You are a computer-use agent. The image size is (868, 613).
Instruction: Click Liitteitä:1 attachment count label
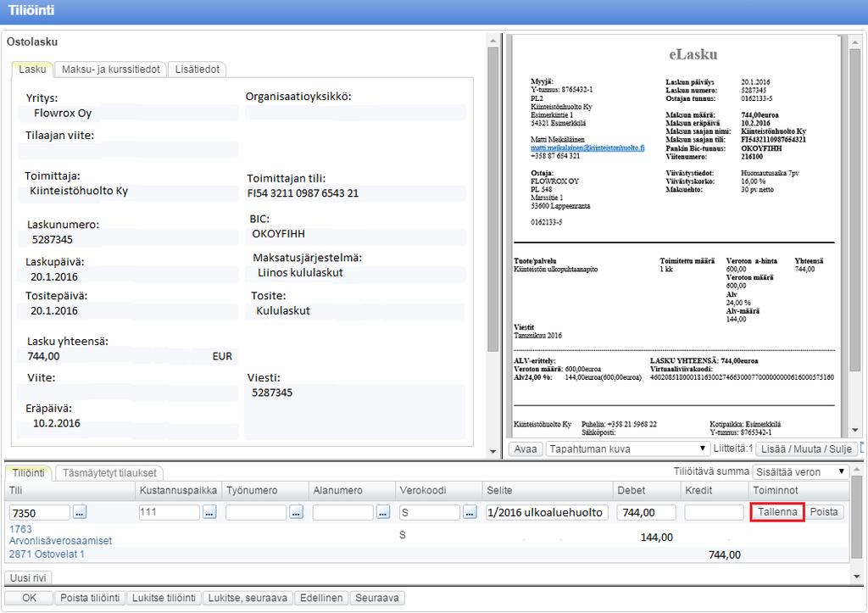coord(732,449)
